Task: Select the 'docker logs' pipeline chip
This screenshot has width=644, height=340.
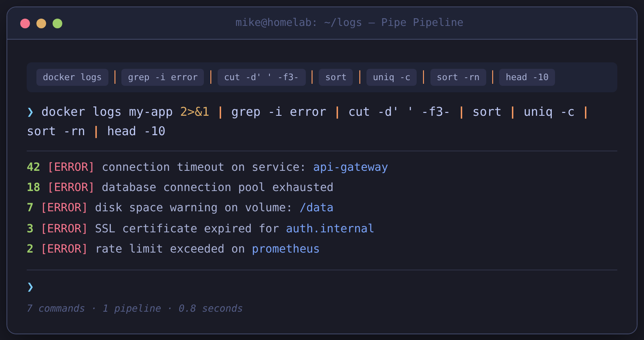Action: 72,77
